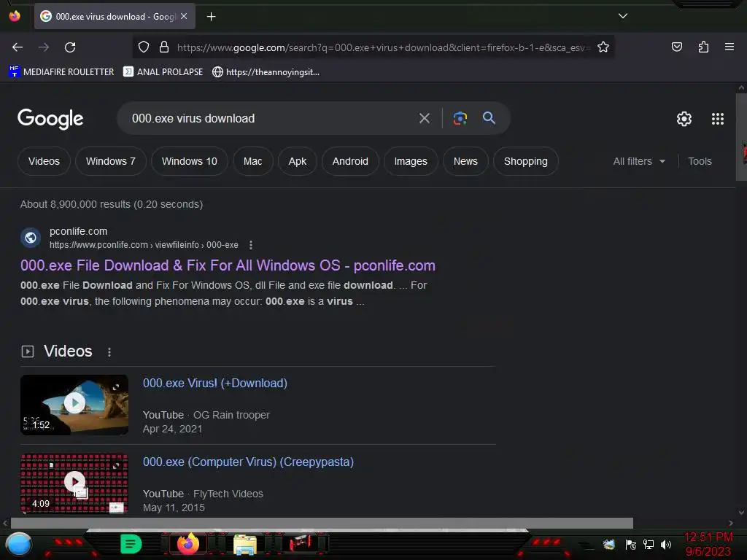The image size is (747, 560).
Task: Click the Google logo
Action: point(50,119)
